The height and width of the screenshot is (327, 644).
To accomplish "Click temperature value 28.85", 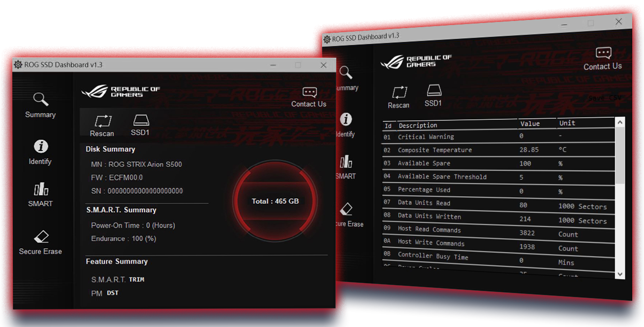I will 529,150.
